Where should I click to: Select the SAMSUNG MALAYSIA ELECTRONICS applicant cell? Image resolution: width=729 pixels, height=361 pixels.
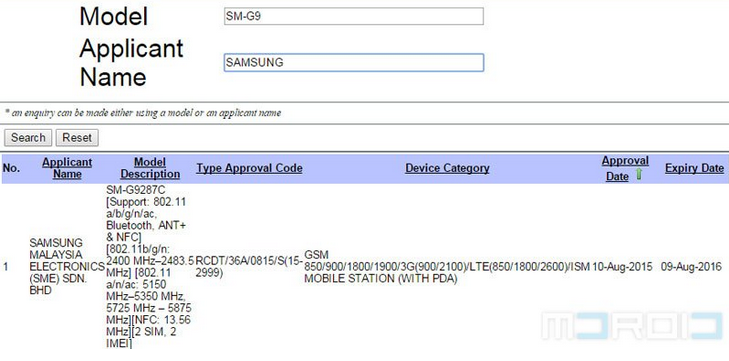point(67,267)
